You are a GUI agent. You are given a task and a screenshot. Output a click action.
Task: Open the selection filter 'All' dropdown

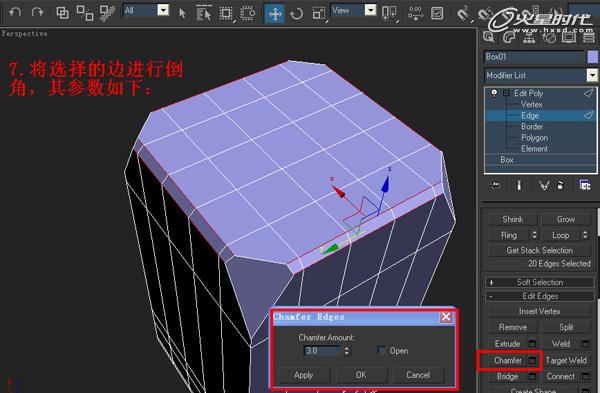[163, 10]
